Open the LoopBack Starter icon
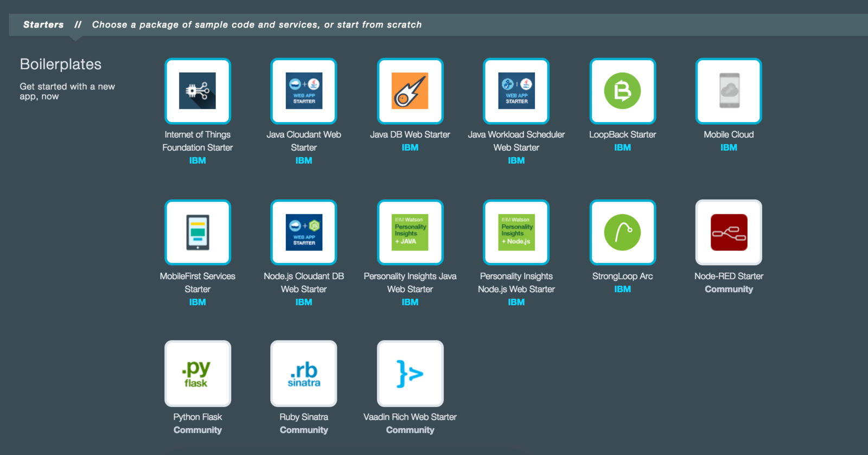This screenshot has width=868, height=455. point(623,91)
